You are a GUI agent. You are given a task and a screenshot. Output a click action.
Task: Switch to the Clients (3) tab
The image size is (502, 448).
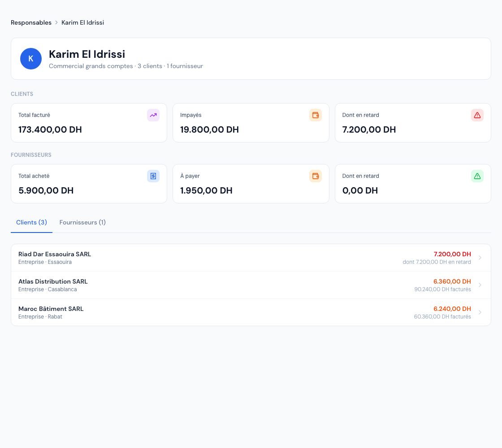click(x=31, y=222)
